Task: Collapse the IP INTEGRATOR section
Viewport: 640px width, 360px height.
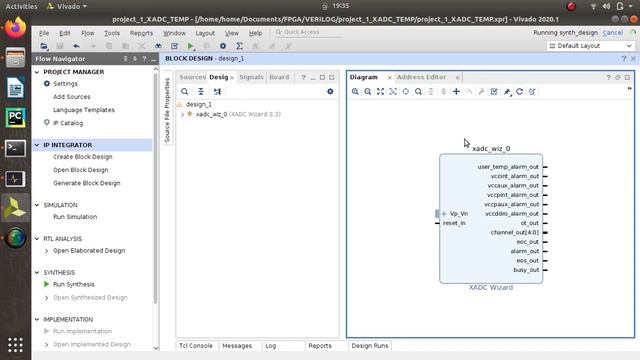Action: pos(37,145)
